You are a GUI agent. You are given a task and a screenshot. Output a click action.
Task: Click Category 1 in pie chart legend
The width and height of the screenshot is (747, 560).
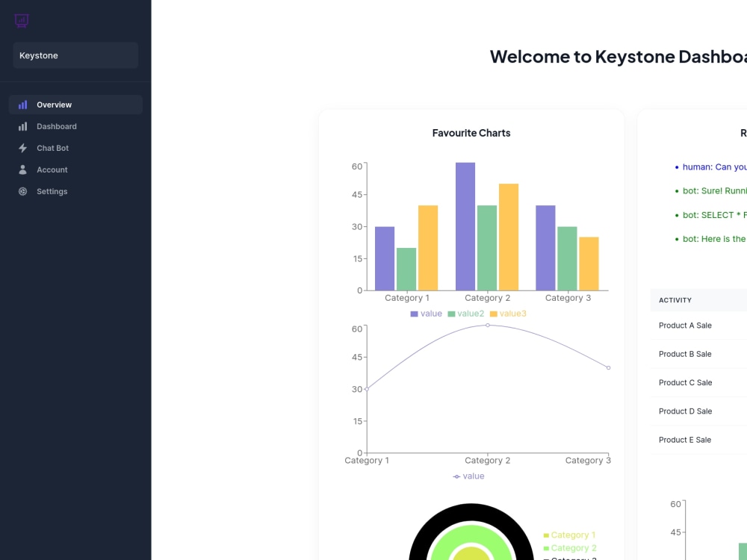pyautogui.click(x=569, y=535)
